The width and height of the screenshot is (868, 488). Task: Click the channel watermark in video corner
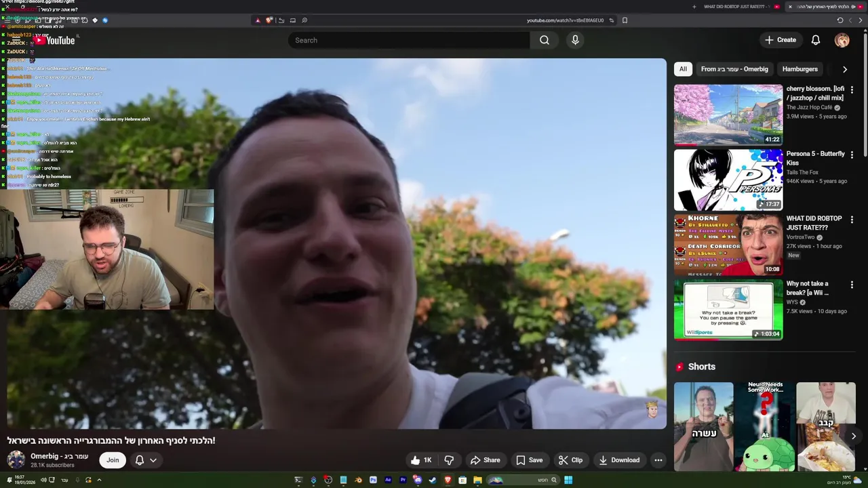click(x=652, y=409)
